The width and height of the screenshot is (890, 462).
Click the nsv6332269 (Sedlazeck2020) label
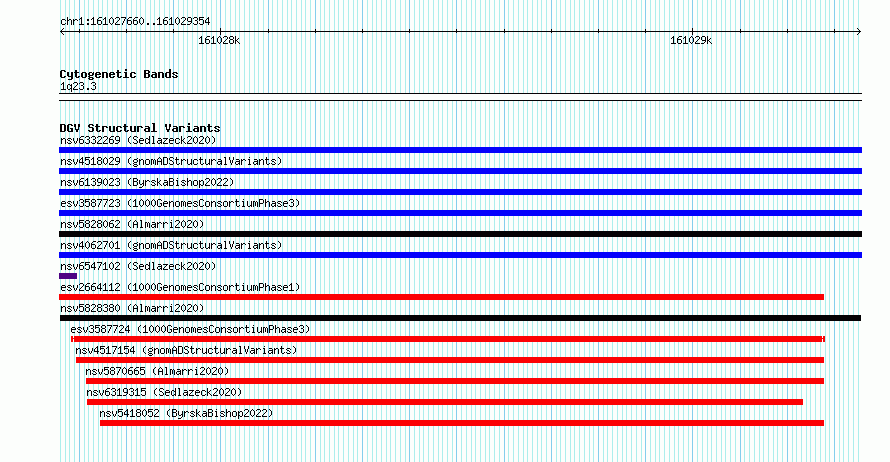click(138, 140)
